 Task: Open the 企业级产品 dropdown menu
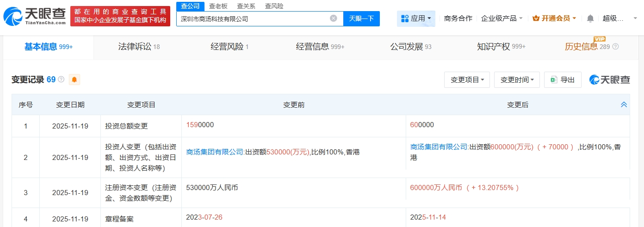tap(502, 18)
